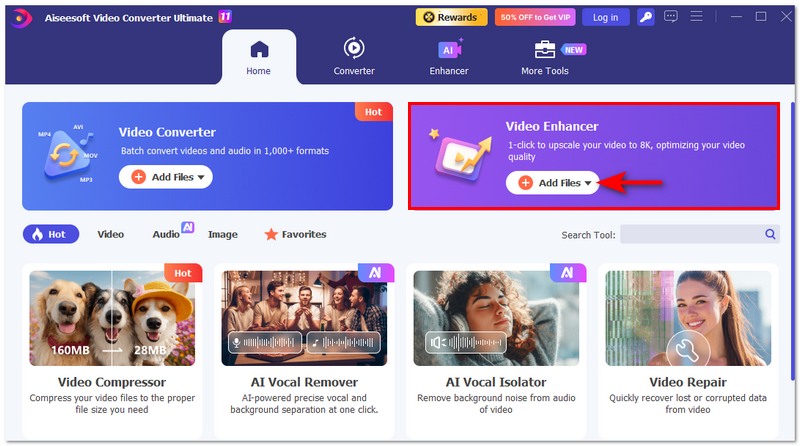Click the key registration icon
Screen dimensions: 800x446
tap(645, 17)
